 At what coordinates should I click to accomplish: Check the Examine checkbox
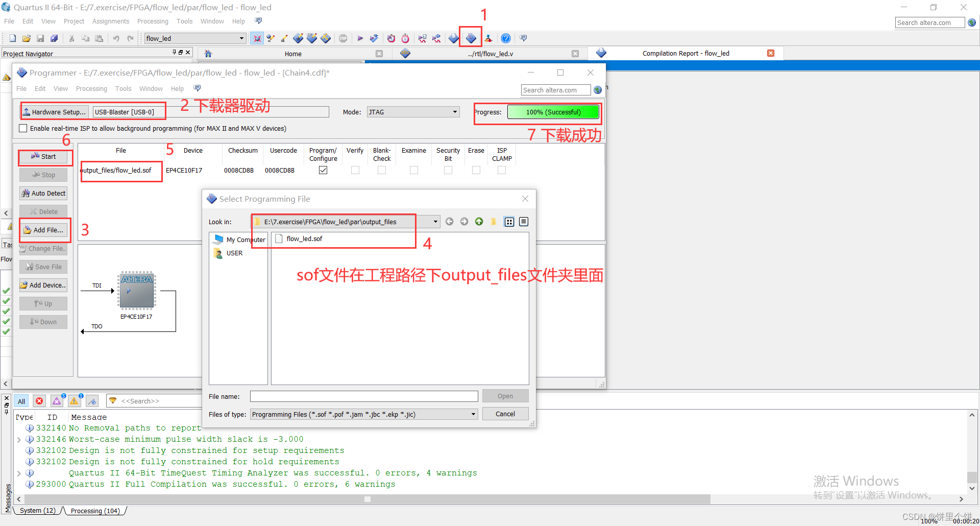(414, 170)
